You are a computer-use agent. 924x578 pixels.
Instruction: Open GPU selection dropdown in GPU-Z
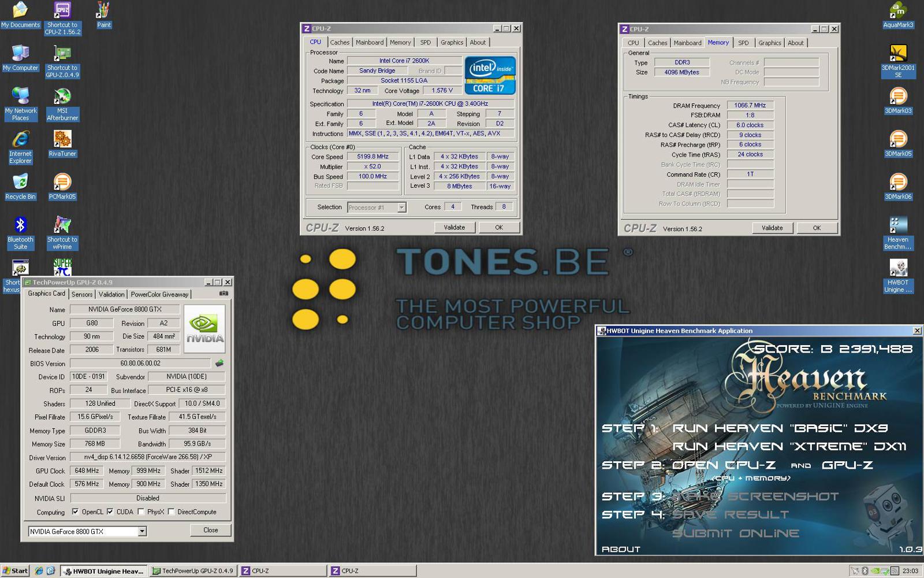(142, 531)
